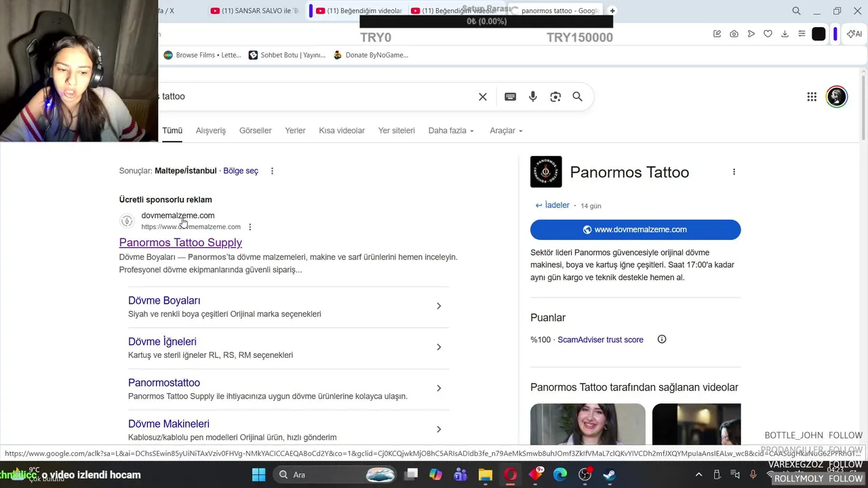Image resolution: width=868 pixels, height=488 pixels.
Task: Open Microsoft Edge from taskbar
Action: pyautogui.click(x=560, y=475)
